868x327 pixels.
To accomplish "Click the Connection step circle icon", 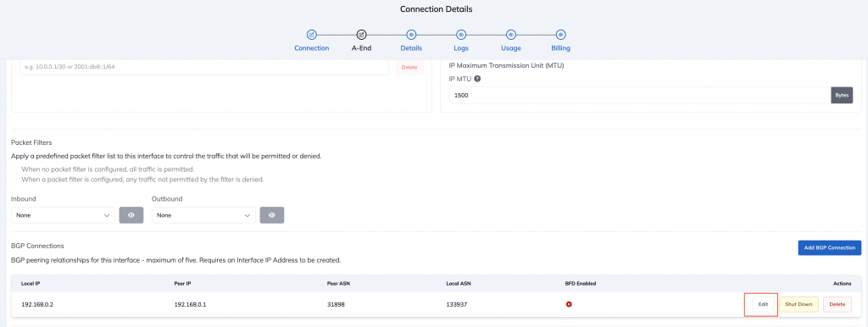I will [x=312, y=34].
